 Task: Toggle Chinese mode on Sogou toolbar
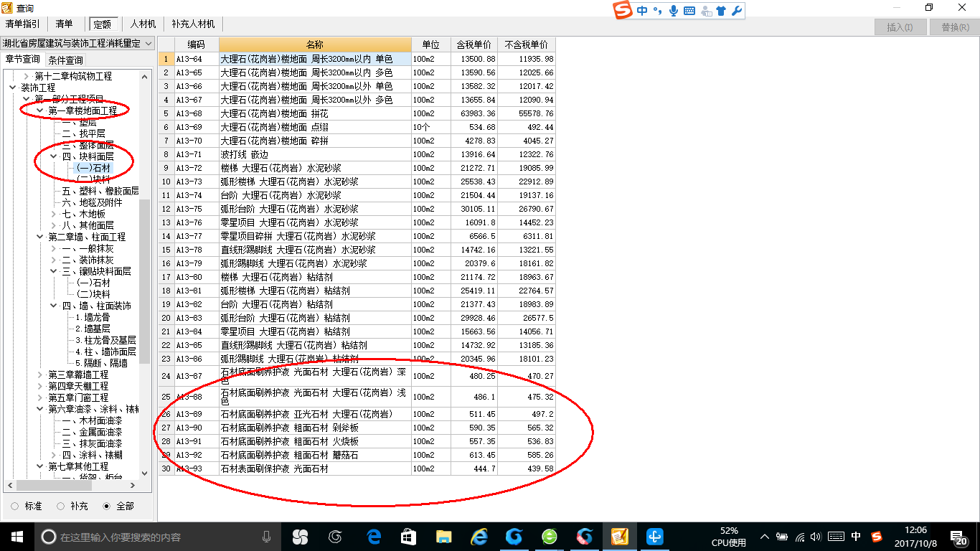coord(641,10)
